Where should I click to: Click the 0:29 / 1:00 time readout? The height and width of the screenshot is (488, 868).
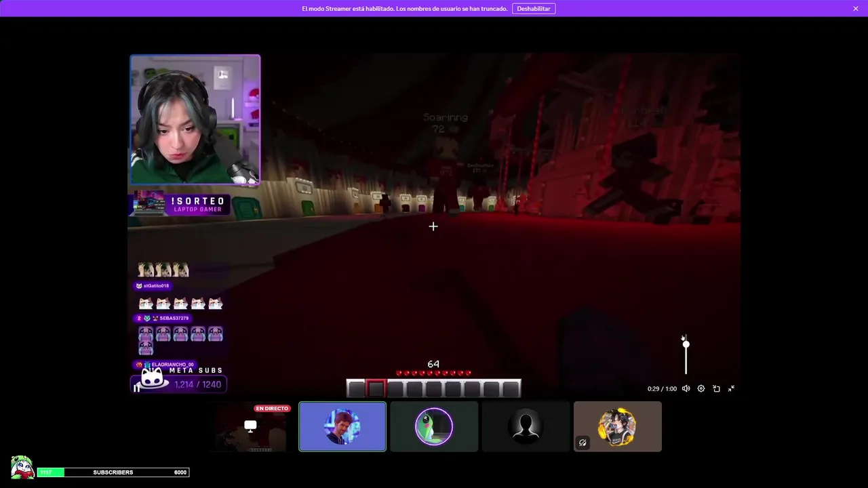click(x=662, y=389)
